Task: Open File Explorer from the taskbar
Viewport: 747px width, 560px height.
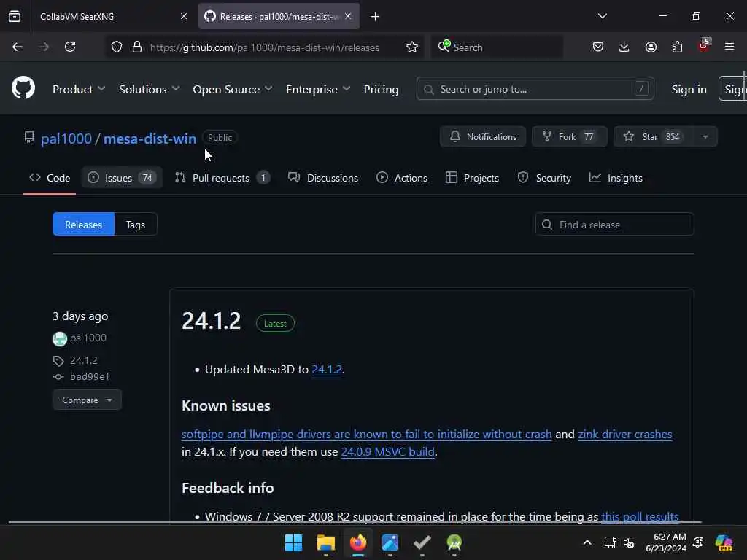Action: 326,542
